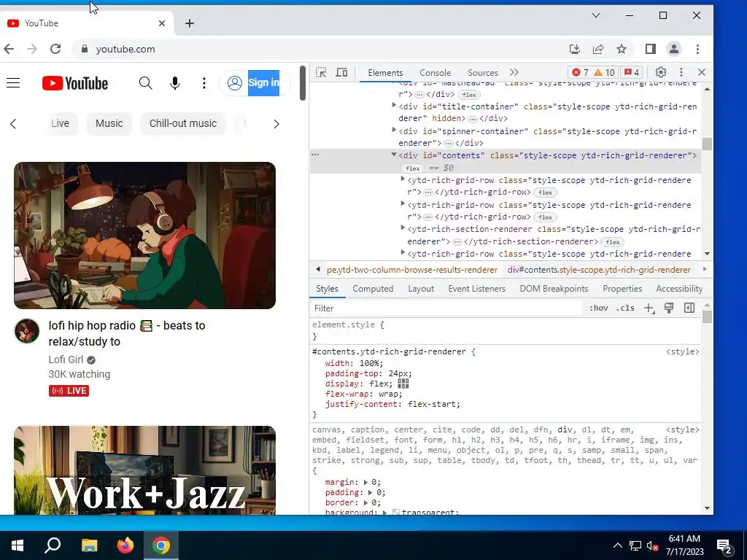Close the YouTube tab

click(x=162, y=23)
